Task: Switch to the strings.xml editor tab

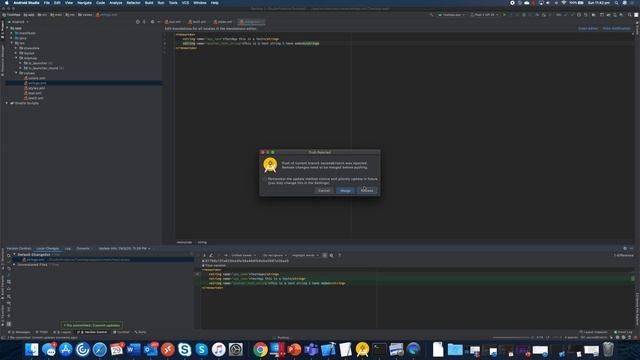Action: click(x=252, y=22)
